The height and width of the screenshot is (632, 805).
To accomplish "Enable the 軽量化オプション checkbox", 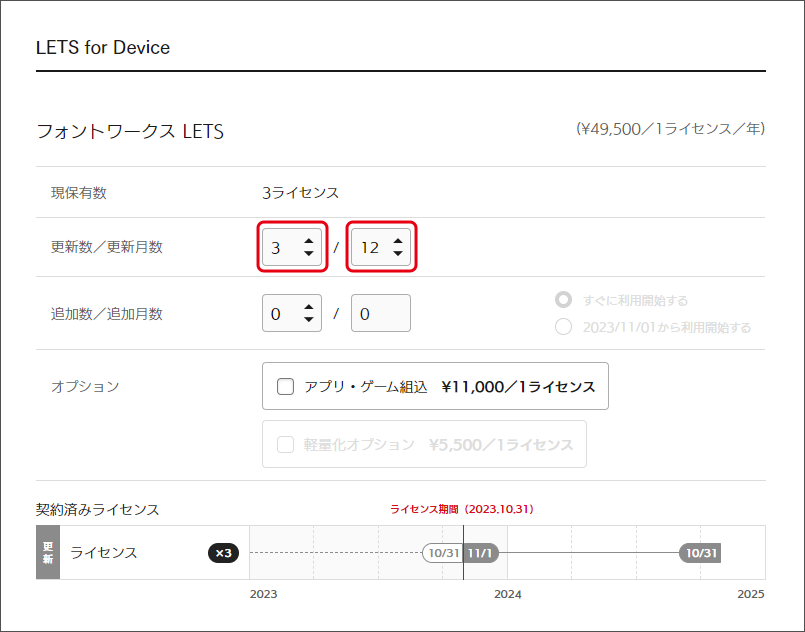I will coord(284,444).
